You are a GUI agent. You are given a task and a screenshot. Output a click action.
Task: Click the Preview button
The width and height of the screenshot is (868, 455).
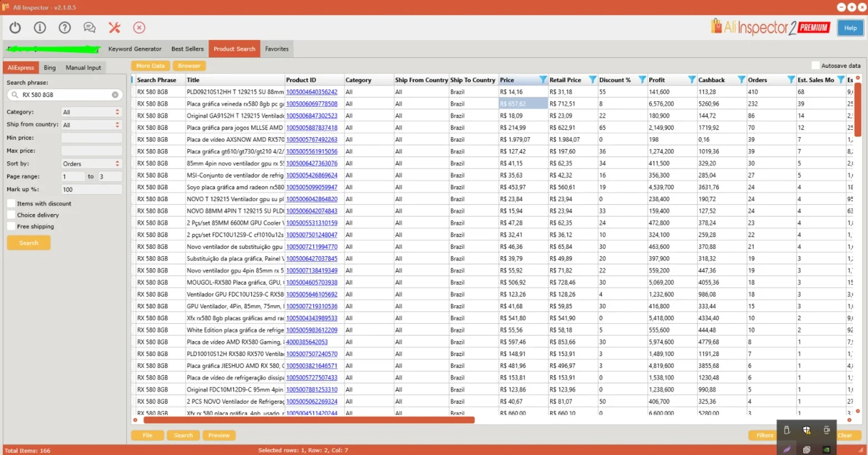(x=219, y=436)
